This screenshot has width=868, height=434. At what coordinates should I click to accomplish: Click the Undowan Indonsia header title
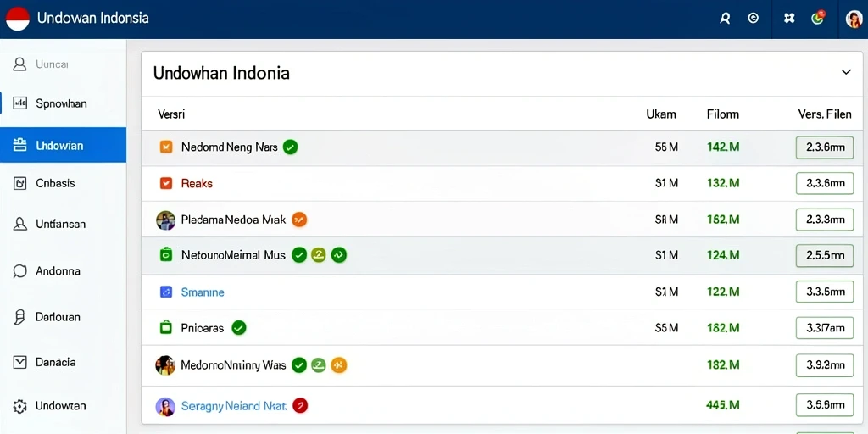tap(92, 18)
